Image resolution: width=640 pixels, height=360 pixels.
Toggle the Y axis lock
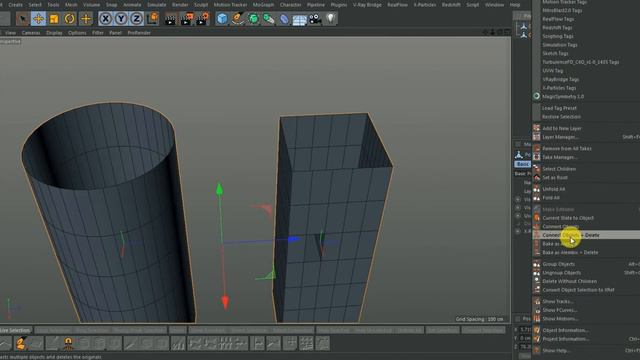point(121,19)
